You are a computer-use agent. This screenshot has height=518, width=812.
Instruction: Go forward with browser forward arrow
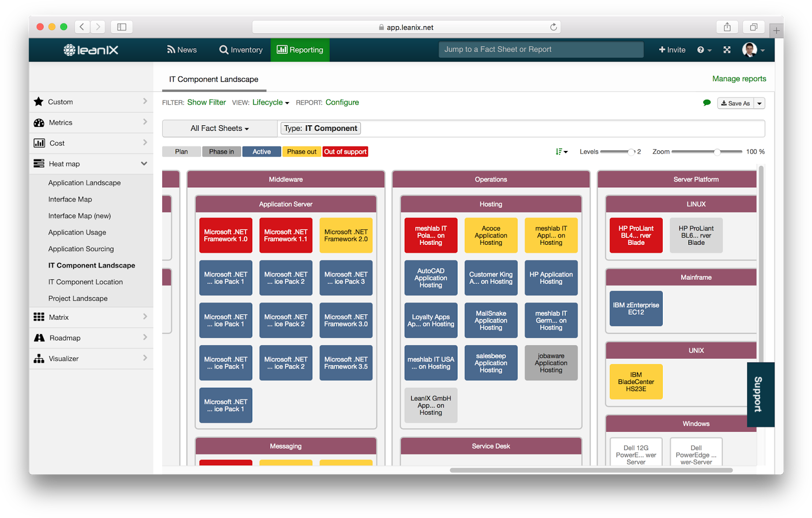coord(97,27)
